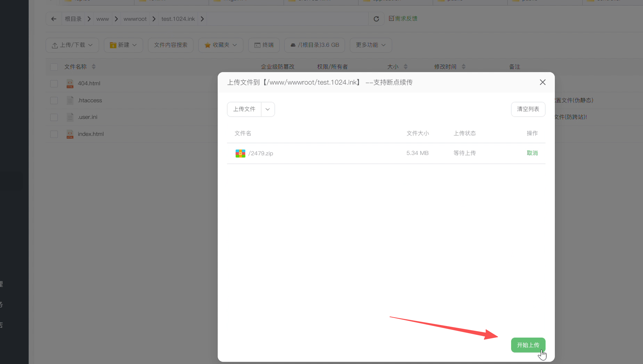Open the 终端 (terminal) tool
Viewport: 643px width, 364px height.
tap(264, 45)
